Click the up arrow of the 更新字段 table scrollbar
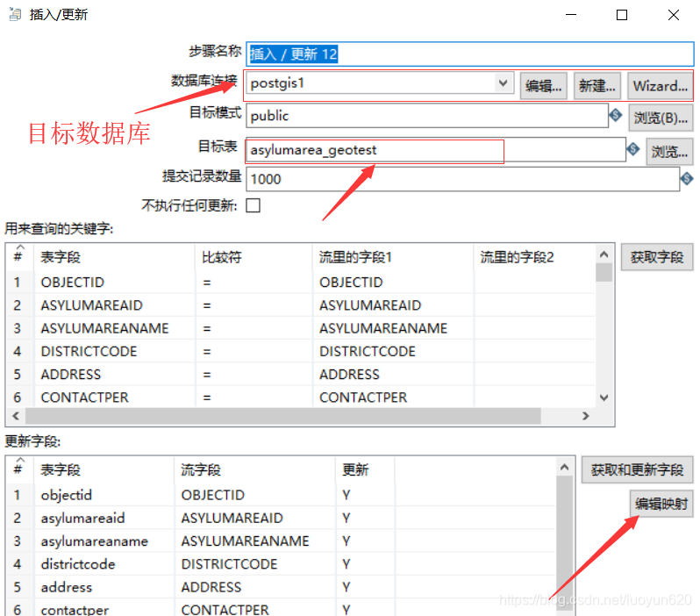 pos(564,467)
